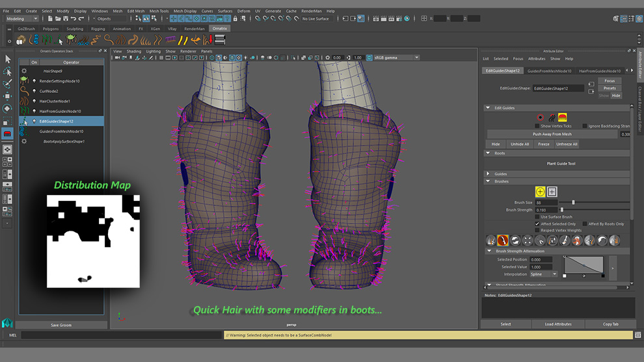Switch to the GuidesFromMeshNode10 tab
Screen dimensions: 644x362
549,71
